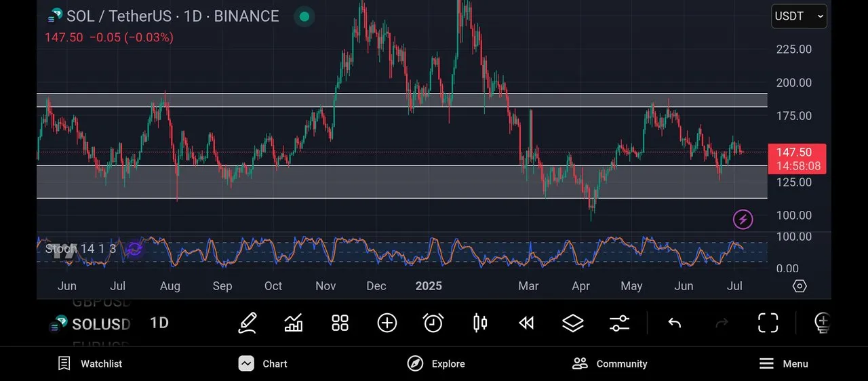Click the 2025 time axis label
This screenshot has height=381, width=868.
click(x=429, y=286)
